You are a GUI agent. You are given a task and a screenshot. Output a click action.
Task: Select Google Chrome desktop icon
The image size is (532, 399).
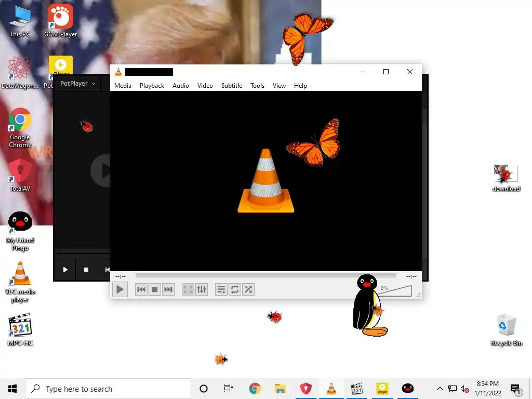20,128
